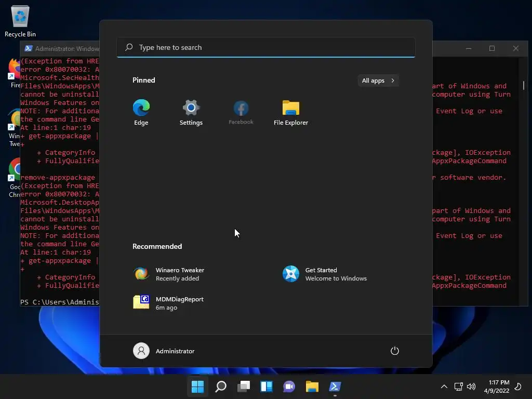Screen dimensions: 532x399
Task: Click "remove-appxpackage" text in PowerShell
Action: point(58,178)
